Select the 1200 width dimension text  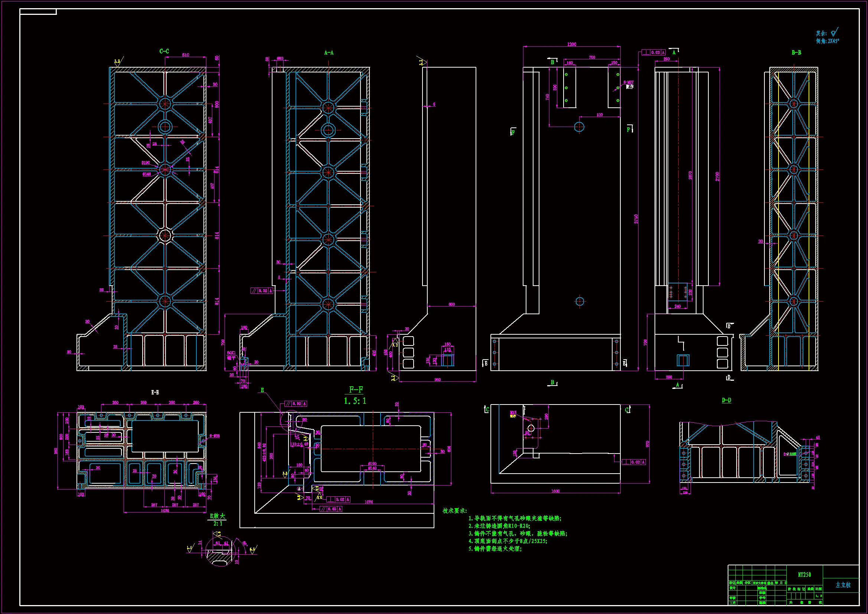click(572, 44)
